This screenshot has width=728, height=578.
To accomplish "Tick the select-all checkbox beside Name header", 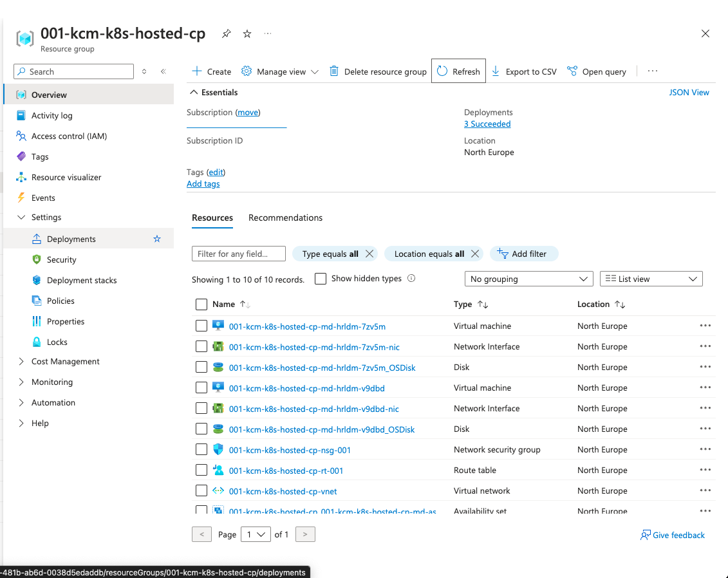I will tap(201, 304).
